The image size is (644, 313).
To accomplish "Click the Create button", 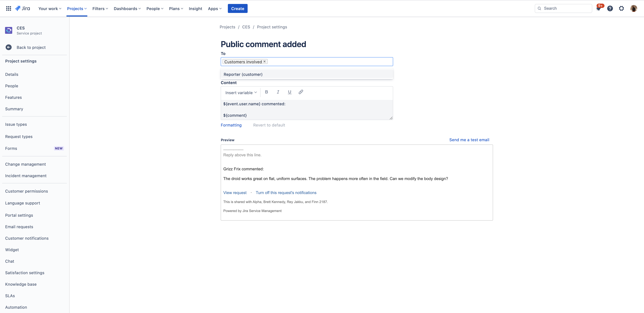I will pos(238,8).
